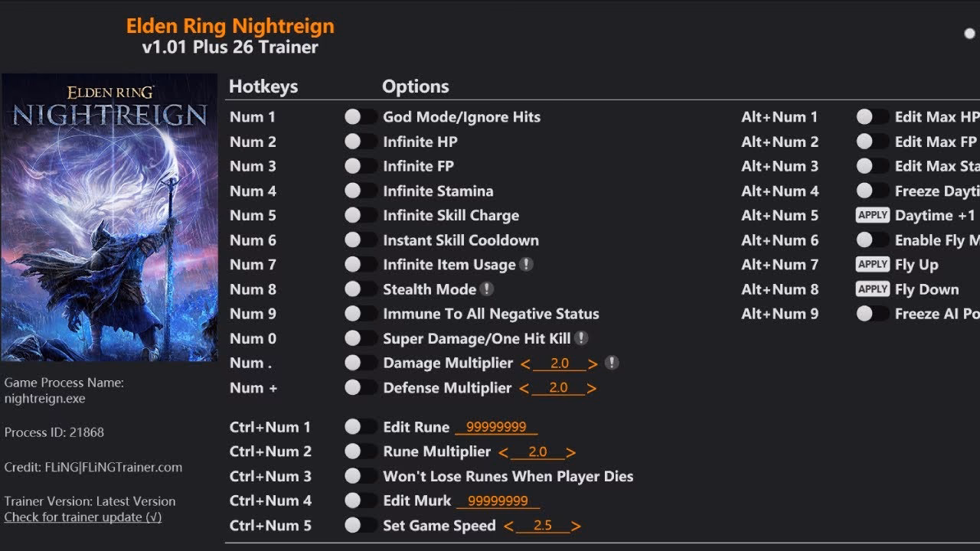Screen dimensions: 980x551
Task: Toggle the Edit Rune option
Action: 360,426
